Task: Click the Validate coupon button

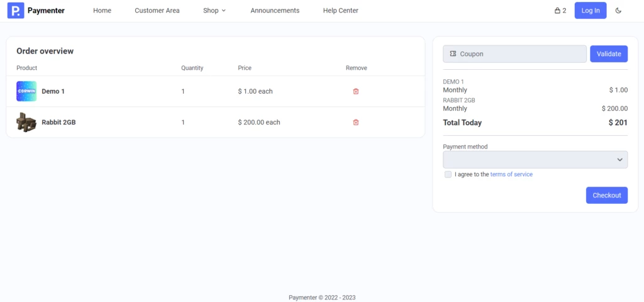Action: coord(608,54)
